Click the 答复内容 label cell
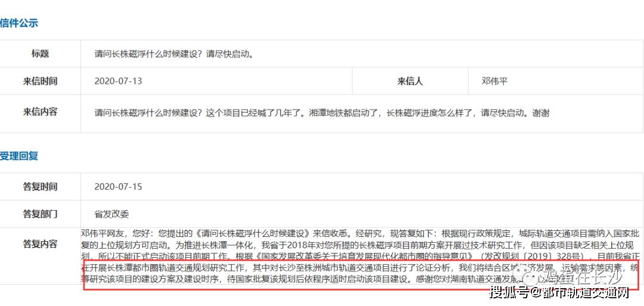644x306 pixels. coord(40,243)
